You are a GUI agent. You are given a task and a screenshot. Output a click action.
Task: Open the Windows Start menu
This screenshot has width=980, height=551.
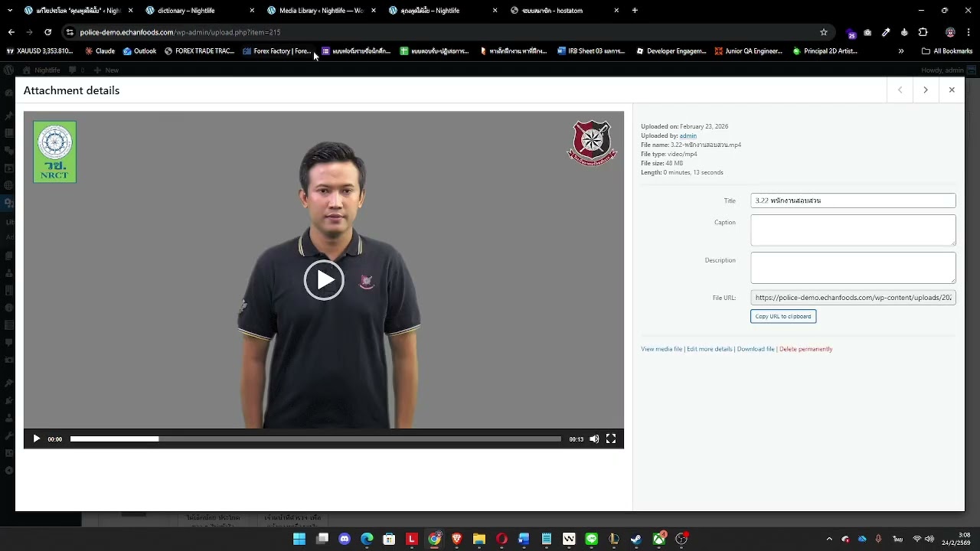[x=299, y=540]
